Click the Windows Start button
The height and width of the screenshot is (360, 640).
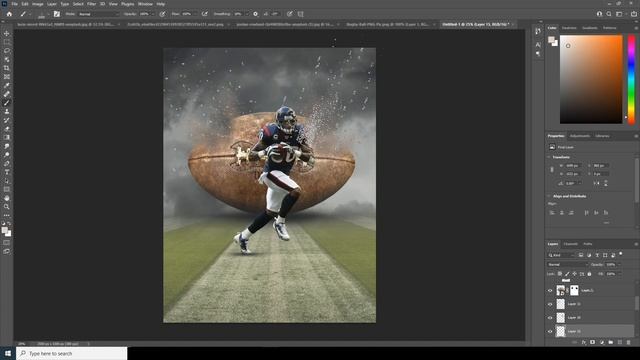point(8,353)
